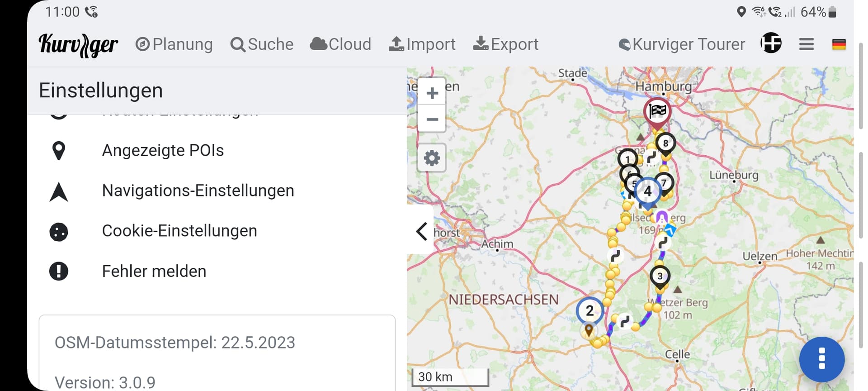868x391 pixels.
Task: Open map settings gear button
Action: pos(432,158)
